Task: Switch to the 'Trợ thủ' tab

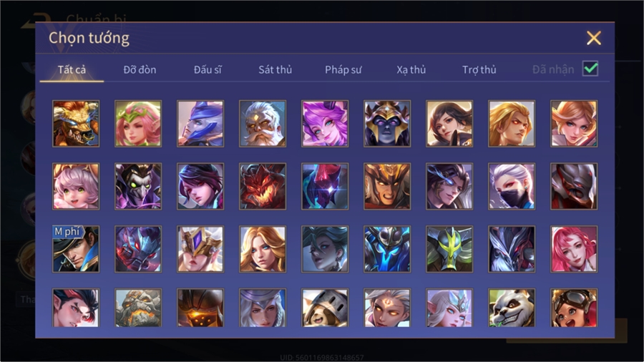Action: coord(479,70)
